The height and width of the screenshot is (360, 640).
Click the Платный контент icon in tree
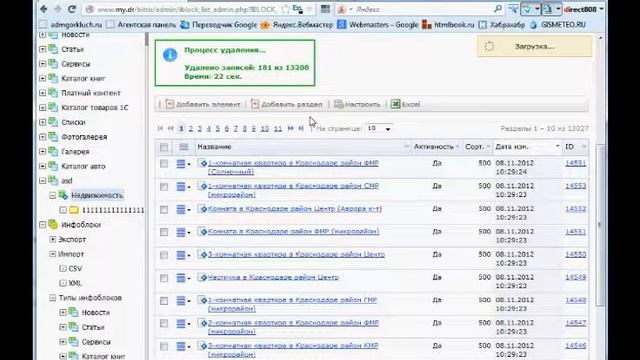[53, 93]
